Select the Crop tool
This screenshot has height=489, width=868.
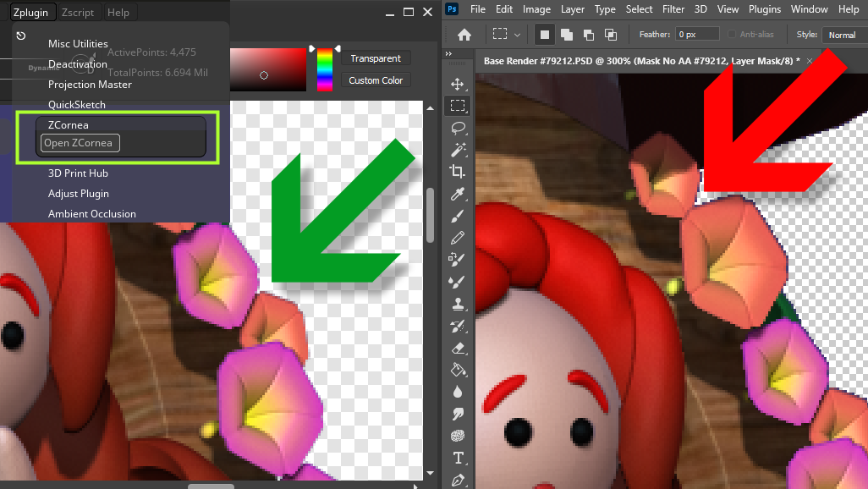pos(457,172)
